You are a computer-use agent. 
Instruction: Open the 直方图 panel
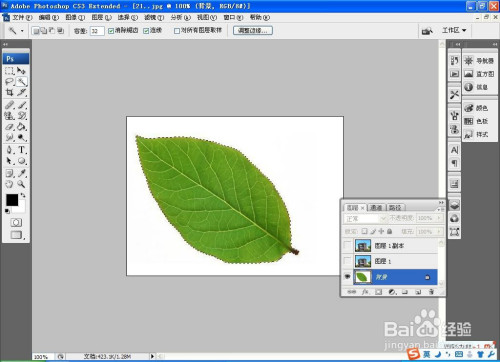(479, 74)
